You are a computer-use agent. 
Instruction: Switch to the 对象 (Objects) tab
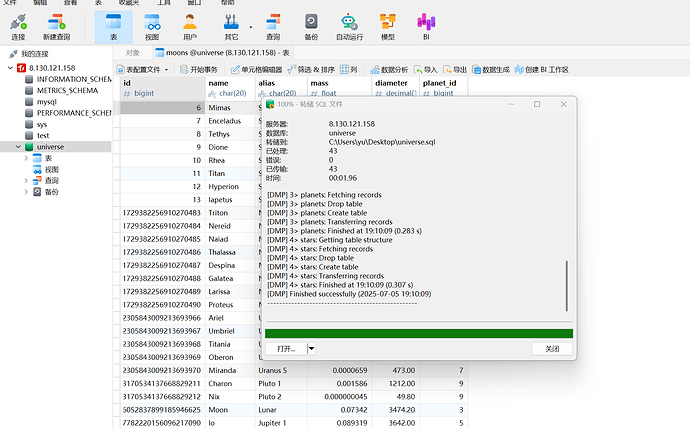click(x=132, y=53)
